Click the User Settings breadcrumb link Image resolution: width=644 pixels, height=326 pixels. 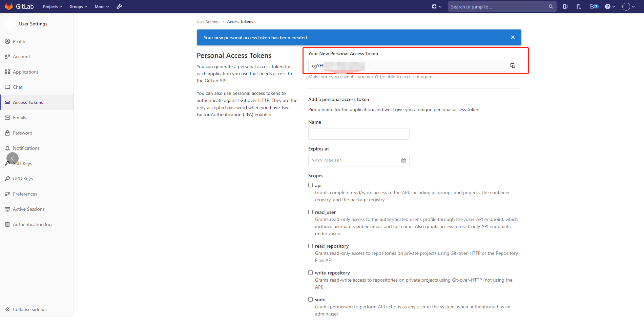pos(208,22)
